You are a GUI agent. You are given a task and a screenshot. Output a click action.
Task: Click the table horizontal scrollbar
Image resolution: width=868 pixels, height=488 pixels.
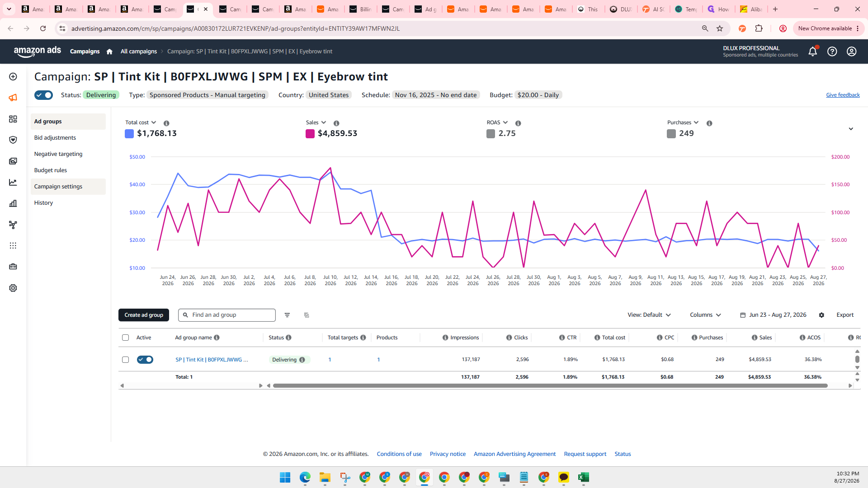(x=550, y=386)
